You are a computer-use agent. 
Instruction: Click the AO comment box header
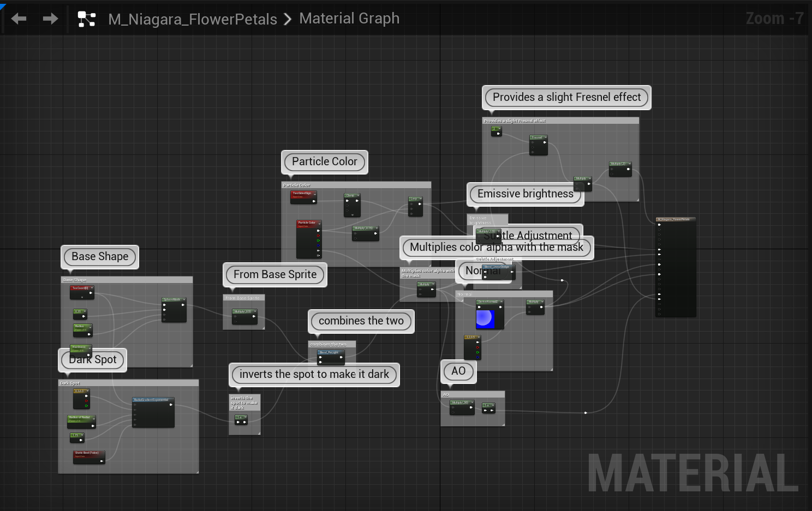[x=473, y=394]
